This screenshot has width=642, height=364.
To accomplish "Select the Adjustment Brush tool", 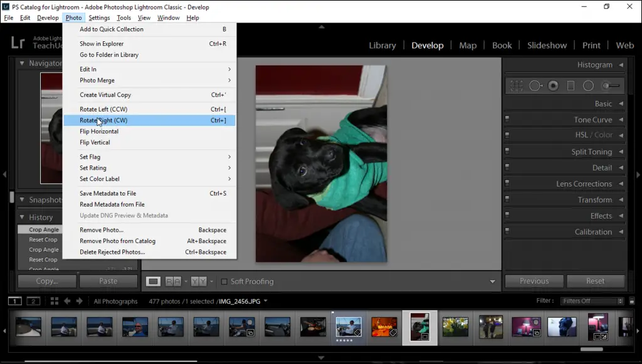I will (x=606, y=85).
